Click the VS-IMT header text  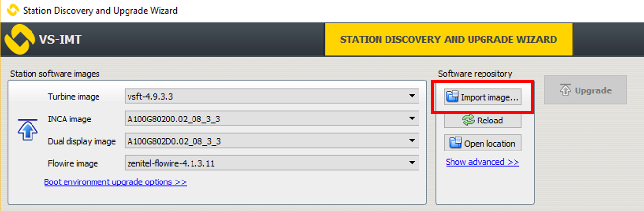point(60,40)
